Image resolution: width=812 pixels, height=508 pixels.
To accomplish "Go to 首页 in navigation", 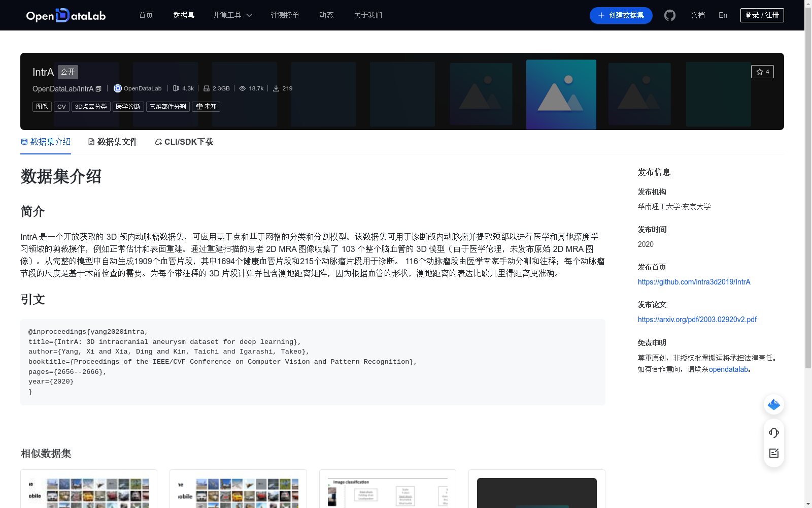I will 146,15.
